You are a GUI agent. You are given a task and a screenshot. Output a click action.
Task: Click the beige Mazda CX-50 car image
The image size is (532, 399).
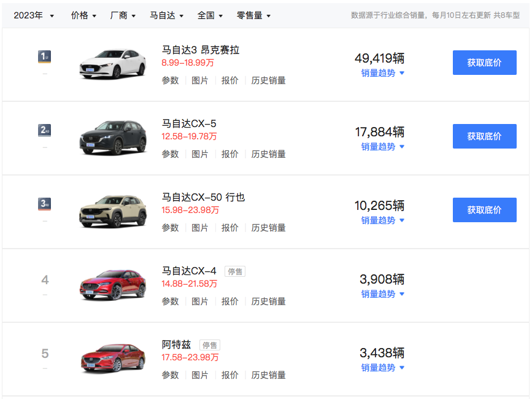coord(113,211)
